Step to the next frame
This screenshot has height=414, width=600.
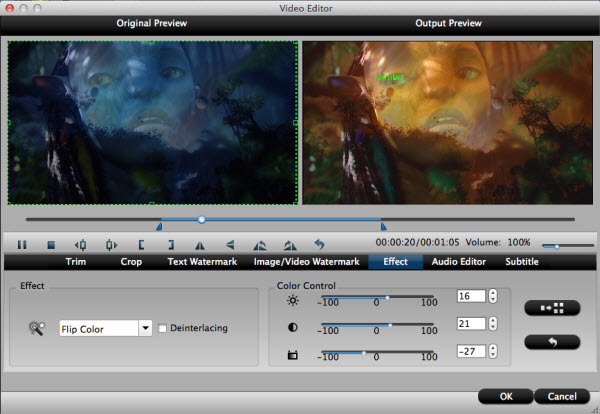(x=111, y=244)
